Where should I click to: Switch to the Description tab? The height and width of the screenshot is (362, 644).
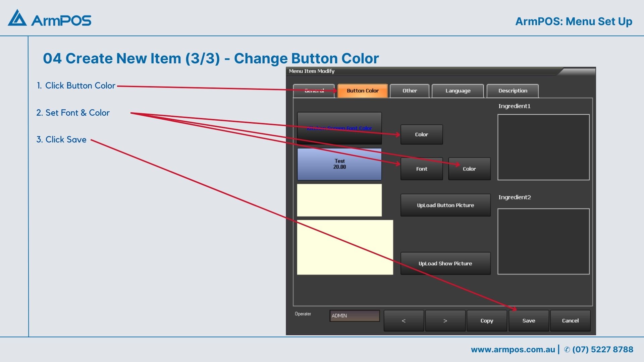click(x=513, y=91)
